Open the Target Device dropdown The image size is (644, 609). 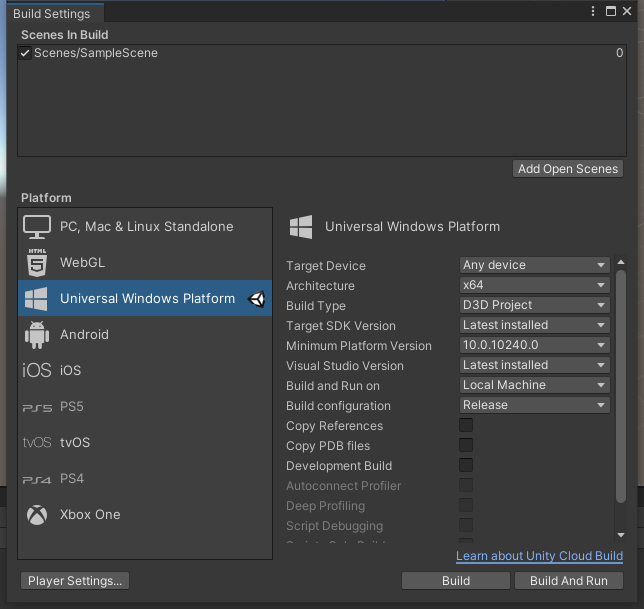(x=534, y=265)
